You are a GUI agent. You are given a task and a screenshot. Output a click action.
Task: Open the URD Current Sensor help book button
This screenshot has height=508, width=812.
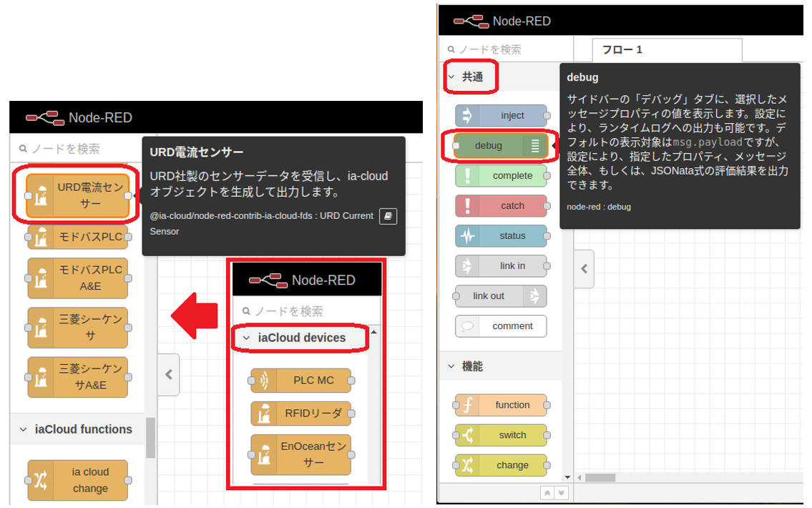(388, 216)
